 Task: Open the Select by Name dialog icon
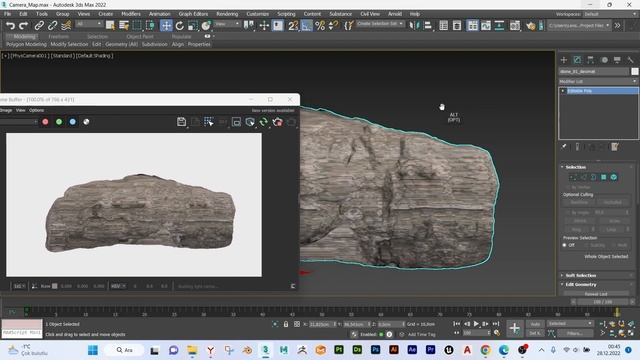(124, 26)
